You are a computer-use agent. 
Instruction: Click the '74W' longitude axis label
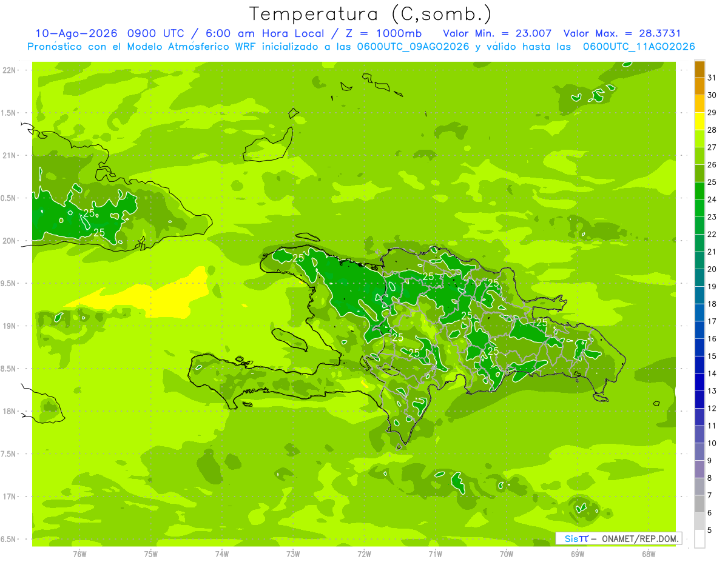[x=222, y=554]
